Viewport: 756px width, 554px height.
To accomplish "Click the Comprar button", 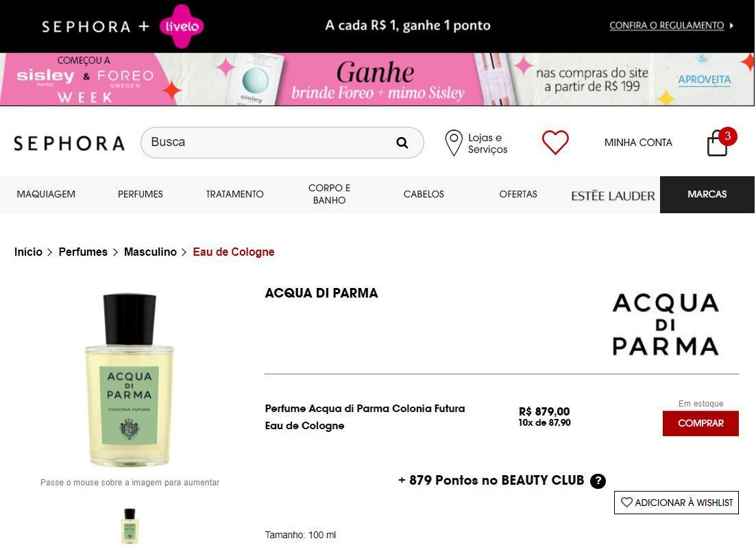I will [700, 423].
